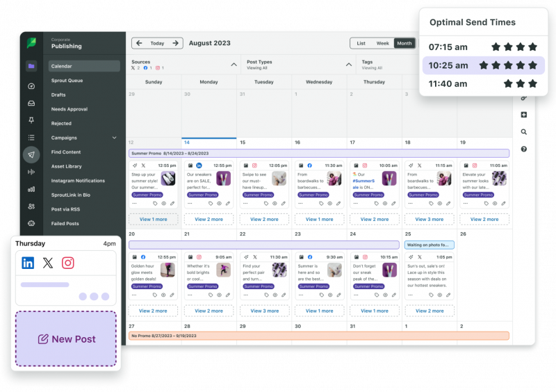Select the Month view tab

(x=404, y=43)
